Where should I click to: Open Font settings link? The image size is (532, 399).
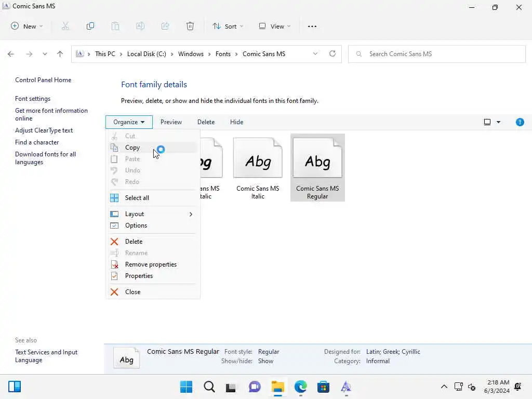click(x=33, y=99)
